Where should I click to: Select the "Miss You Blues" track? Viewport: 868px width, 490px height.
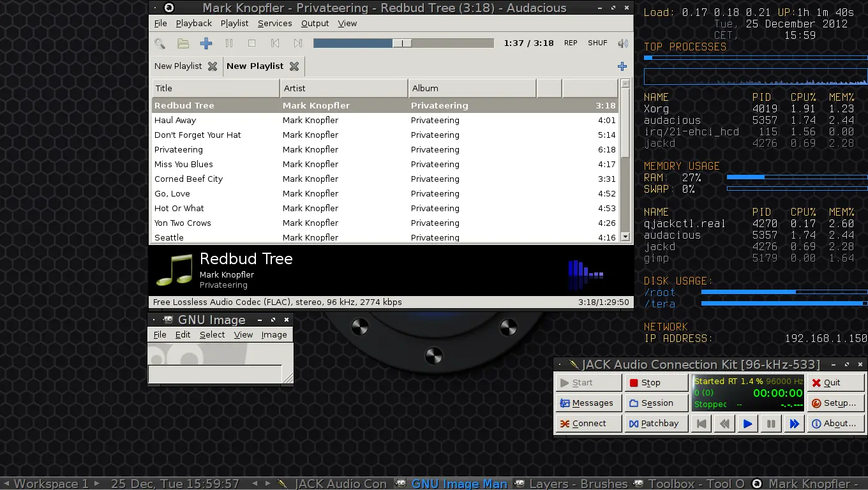[385, 164]
